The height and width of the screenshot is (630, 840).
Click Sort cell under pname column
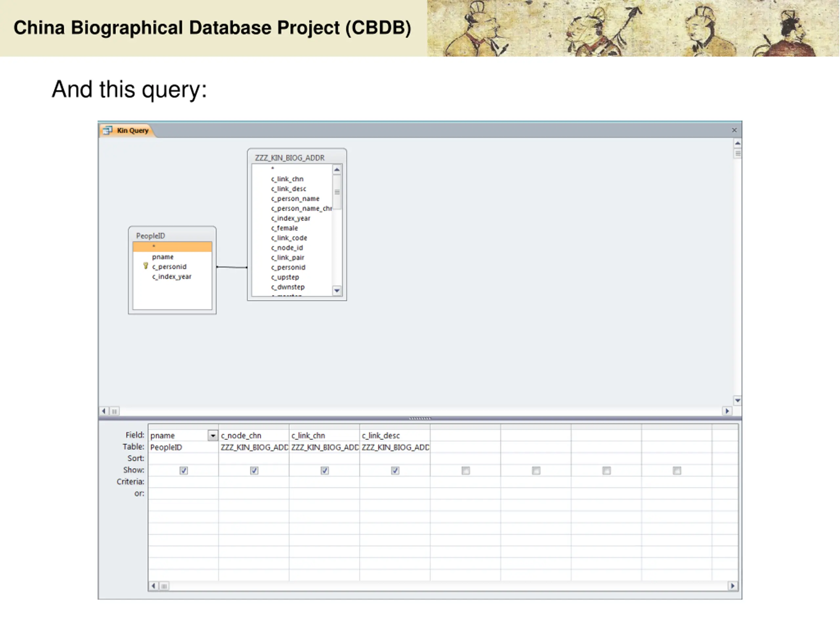[x=183, y=459]
